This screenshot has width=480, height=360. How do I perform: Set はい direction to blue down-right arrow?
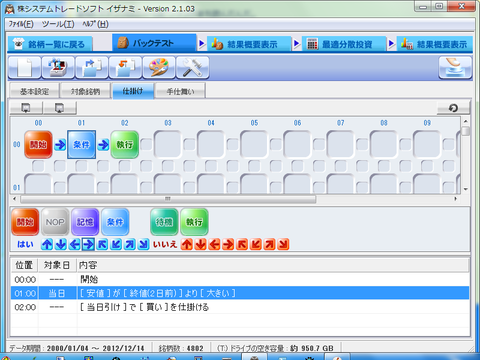click(144, 244)
